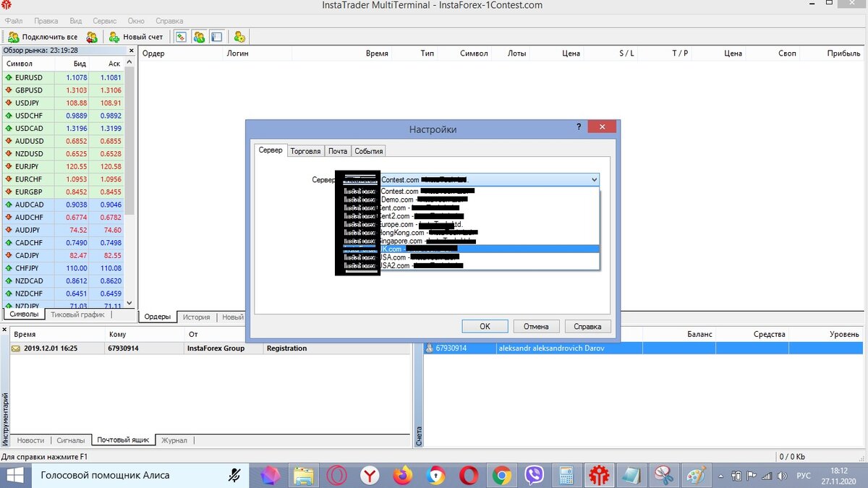This screenshot has height=488, width=868.
Task: Open Windows Start button
Action: pyautogui.click(x=16, y=475)
